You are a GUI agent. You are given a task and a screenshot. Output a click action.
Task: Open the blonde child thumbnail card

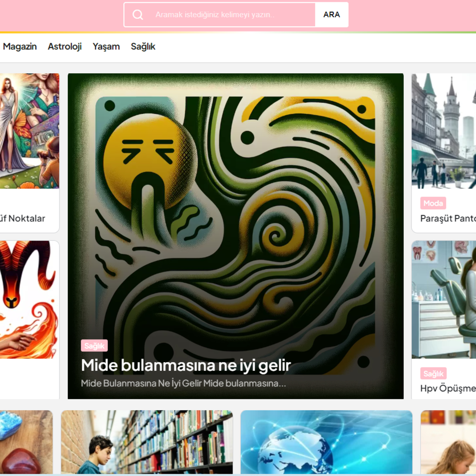(448, 442)
